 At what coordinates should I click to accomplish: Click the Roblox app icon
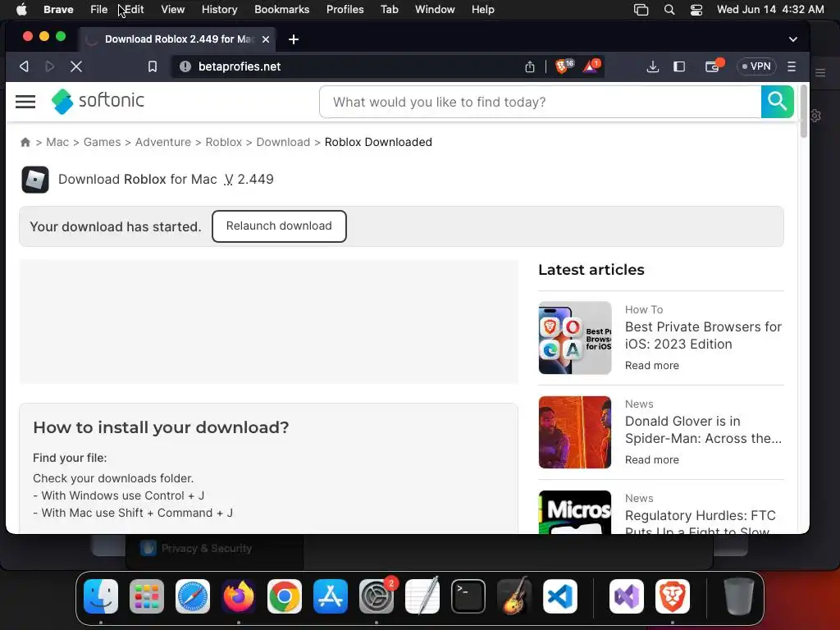35,180
